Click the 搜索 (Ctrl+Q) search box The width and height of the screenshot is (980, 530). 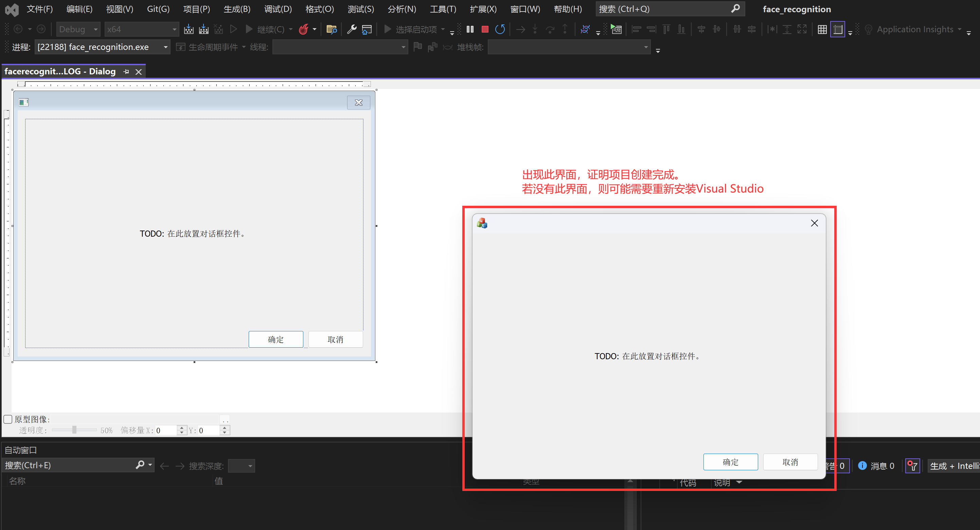coord(662,9)
